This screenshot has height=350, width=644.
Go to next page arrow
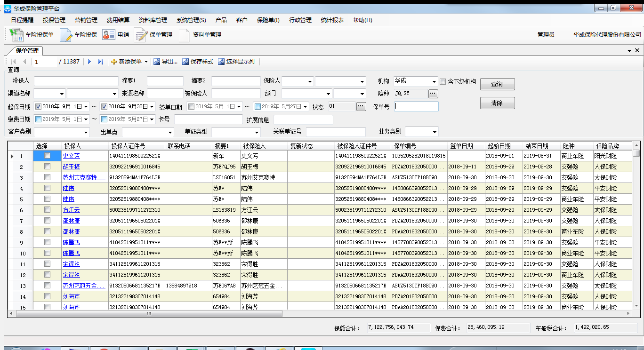click(x=89, y=62)
